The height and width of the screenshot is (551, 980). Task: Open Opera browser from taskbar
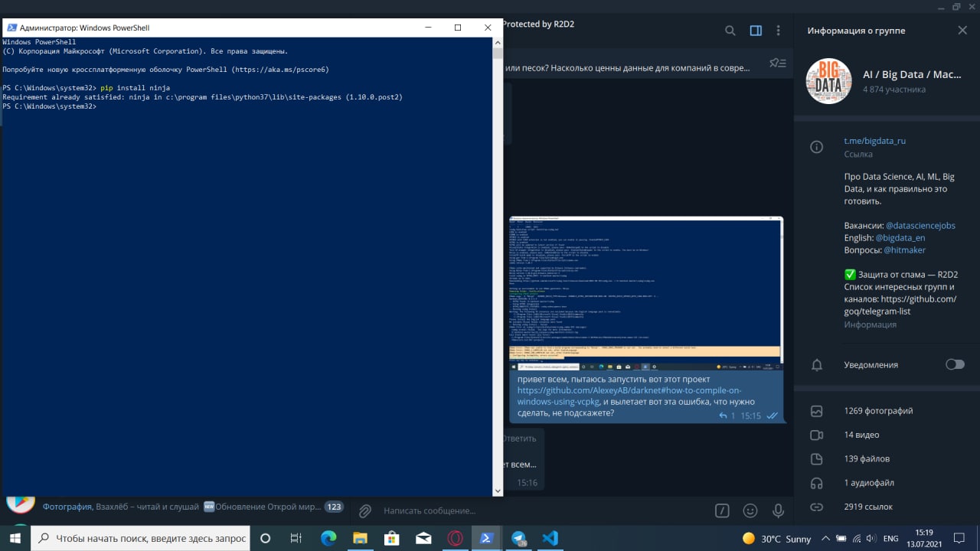(x=455, y=538)
